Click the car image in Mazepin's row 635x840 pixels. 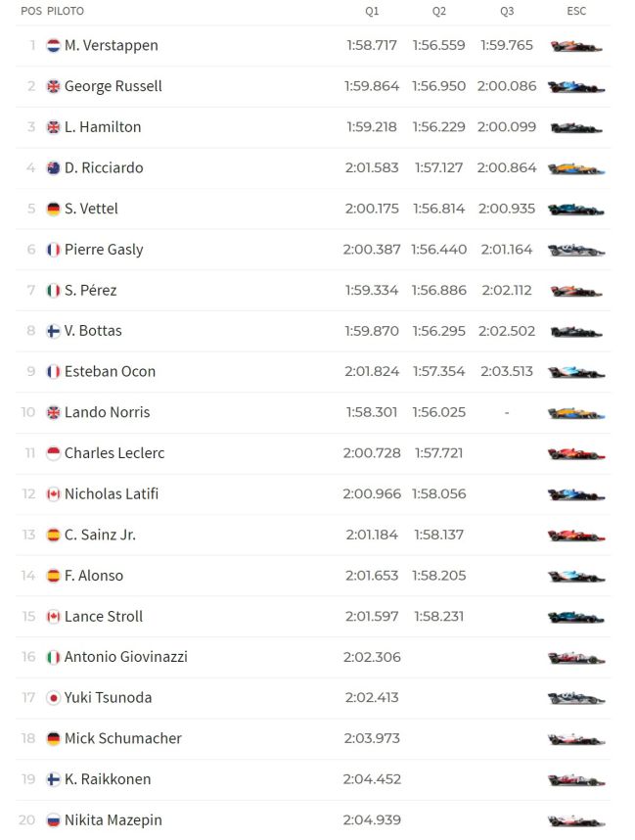tap(575, 820)
